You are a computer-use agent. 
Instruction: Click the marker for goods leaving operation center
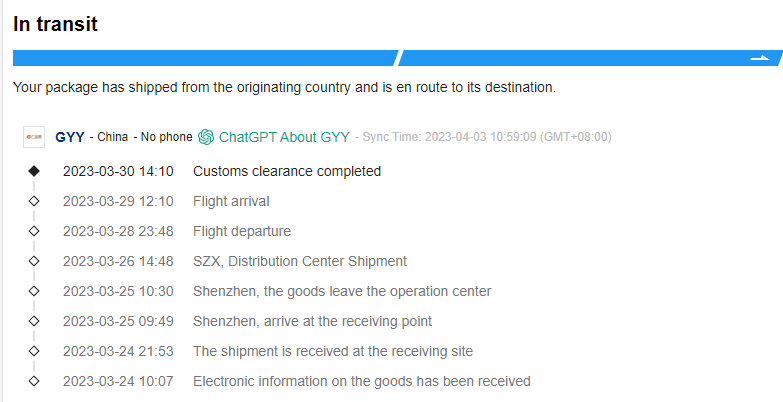[34, 291]
